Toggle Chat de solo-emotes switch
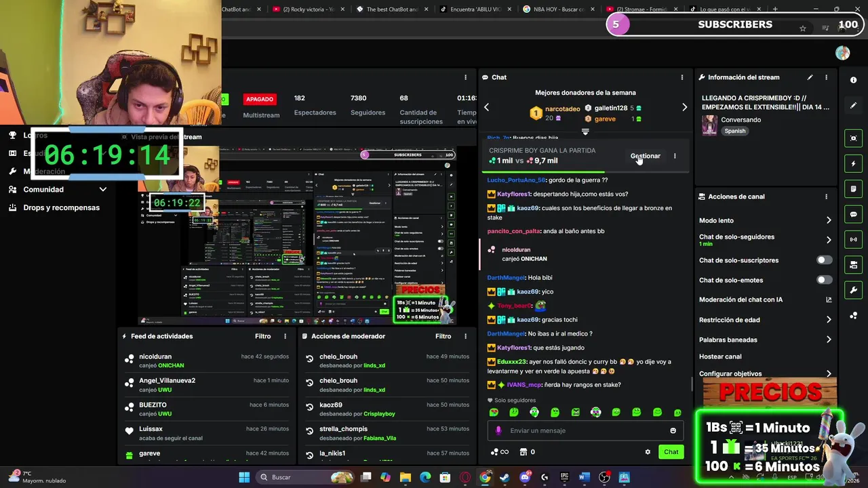The height and width of the screenshot is (488, 868). click(824, 280)
